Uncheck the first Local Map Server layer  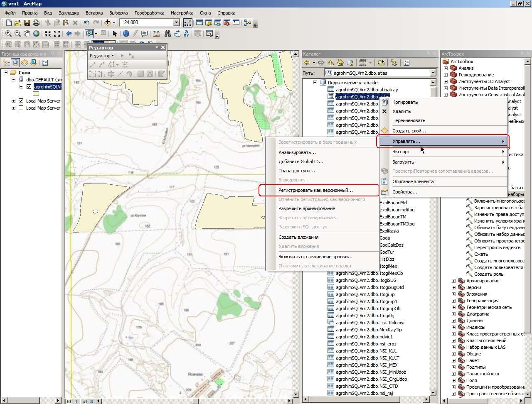(21, 101)
